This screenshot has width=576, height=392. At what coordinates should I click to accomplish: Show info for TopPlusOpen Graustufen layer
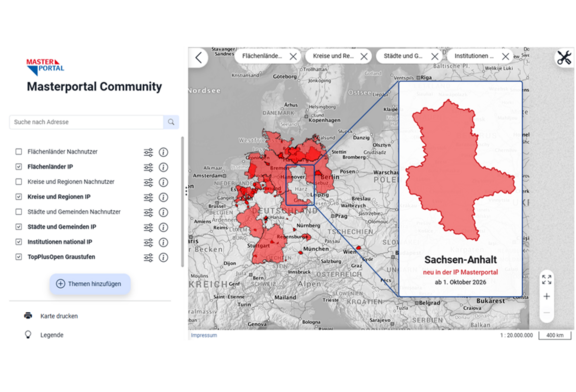[163, 258]
